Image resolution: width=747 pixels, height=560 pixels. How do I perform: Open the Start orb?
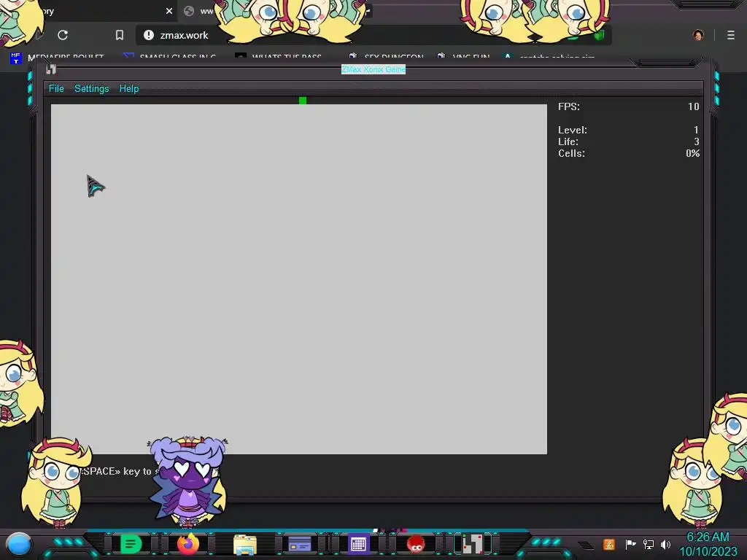coord(19,544)
